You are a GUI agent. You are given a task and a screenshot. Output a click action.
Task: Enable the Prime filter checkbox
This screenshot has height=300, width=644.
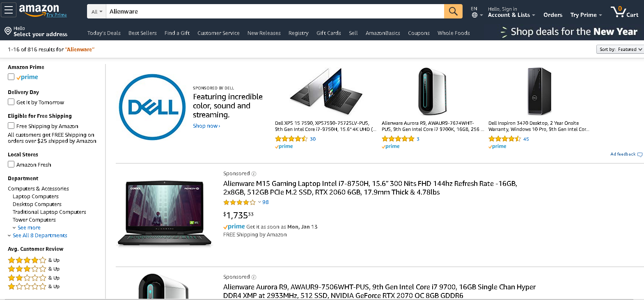[x=11, y=77]
